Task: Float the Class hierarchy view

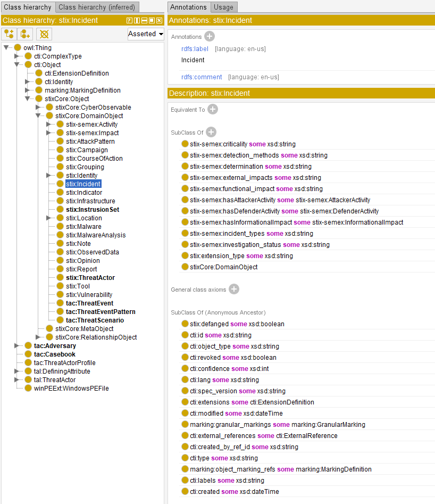Action: [152, 20]
